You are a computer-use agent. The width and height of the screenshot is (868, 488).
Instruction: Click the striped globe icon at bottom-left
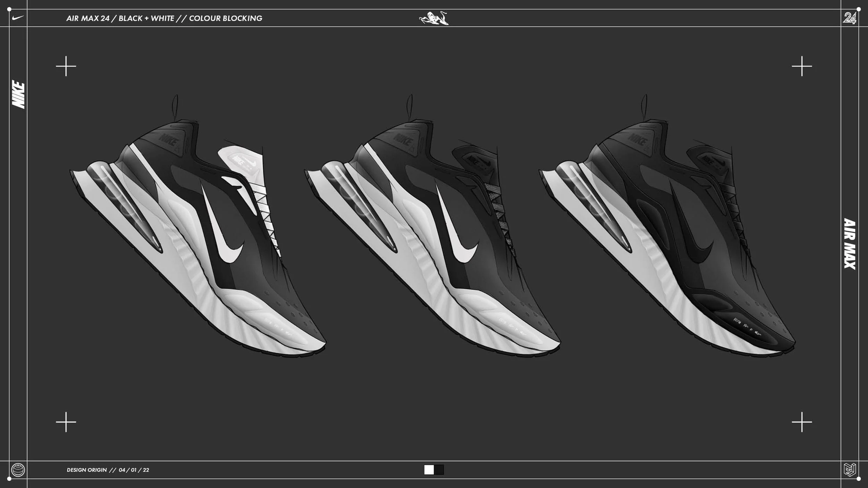tap(18, 470)
